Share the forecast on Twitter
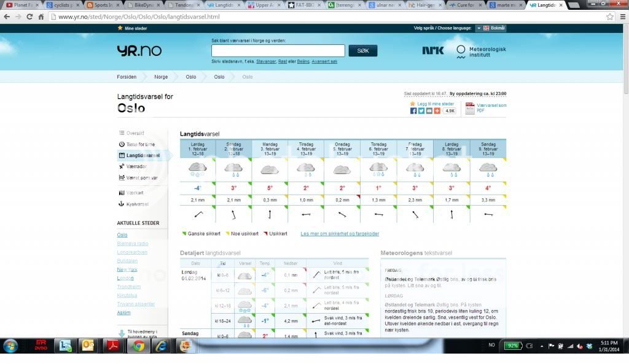The image size is (629, 364). pos(421,111)
